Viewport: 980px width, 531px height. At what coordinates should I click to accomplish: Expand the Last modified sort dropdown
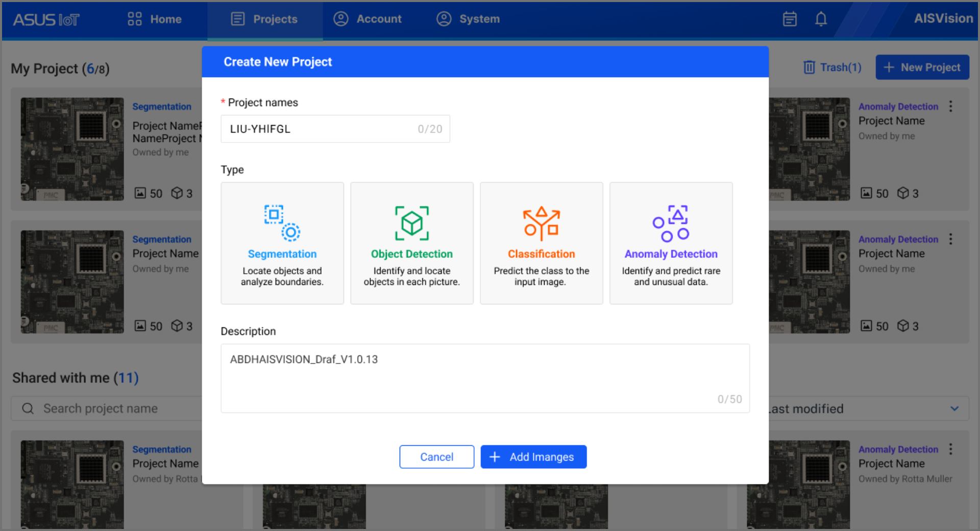(955, 408)
